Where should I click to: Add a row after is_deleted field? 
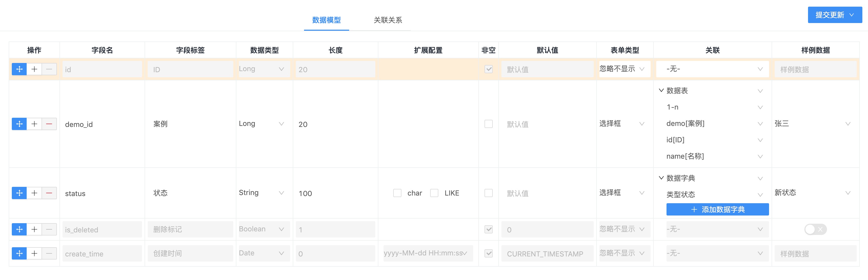[x=34, y=230]
